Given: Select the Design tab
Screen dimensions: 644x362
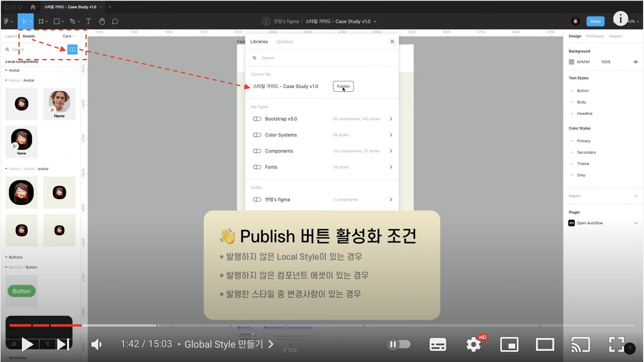Looking at the screenshot, I should (575, 36).
